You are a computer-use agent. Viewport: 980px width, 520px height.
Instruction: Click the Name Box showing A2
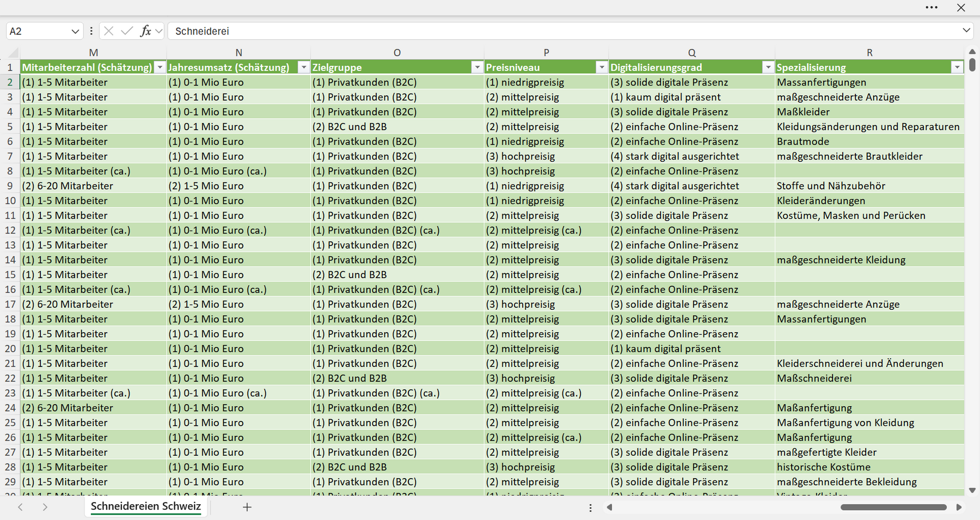pyautogui.click(x=38, y=31)
